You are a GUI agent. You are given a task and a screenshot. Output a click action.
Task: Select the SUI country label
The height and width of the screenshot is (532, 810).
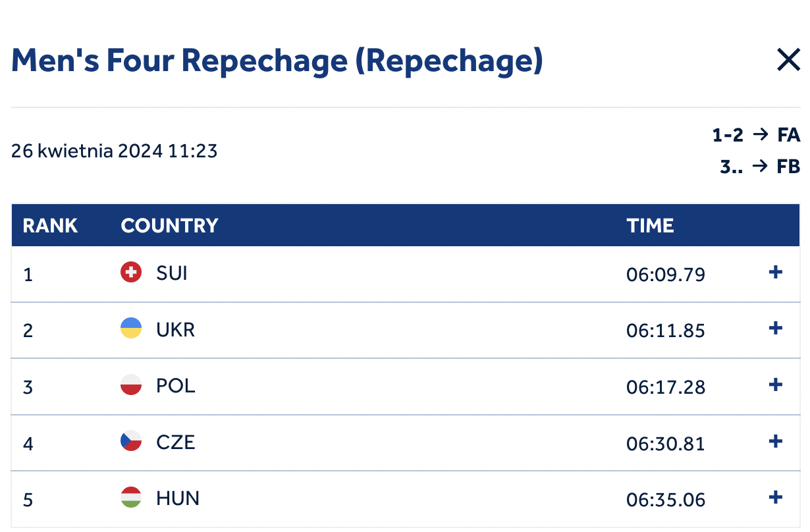[x=172, y=273]
